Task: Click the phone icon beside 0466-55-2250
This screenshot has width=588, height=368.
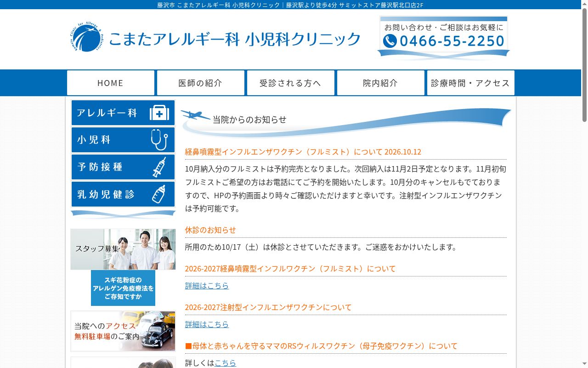Action: pyautogui.click(x=390, y=41)
